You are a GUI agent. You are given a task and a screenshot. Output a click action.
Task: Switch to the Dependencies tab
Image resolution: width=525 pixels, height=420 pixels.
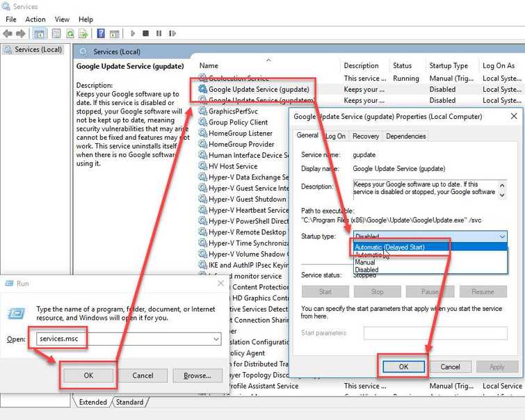click(406, 136)
